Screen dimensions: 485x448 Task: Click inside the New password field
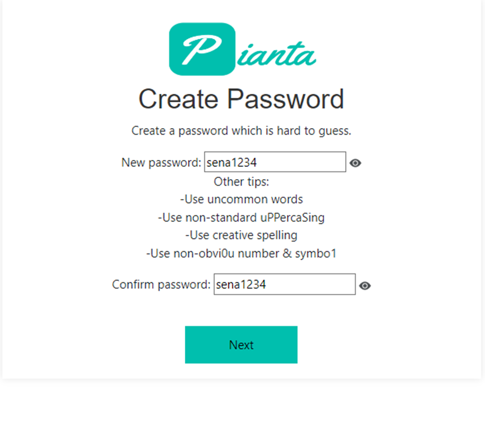[x=275, y=162]
